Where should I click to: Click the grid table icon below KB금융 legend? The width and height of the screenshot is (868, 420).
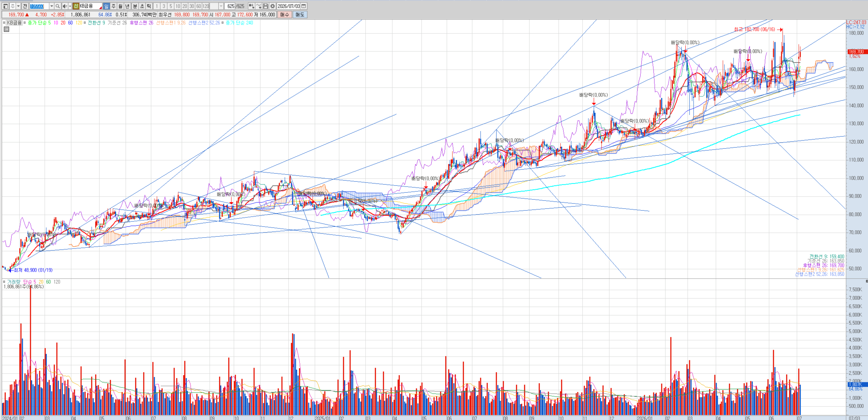click(6, 29)
